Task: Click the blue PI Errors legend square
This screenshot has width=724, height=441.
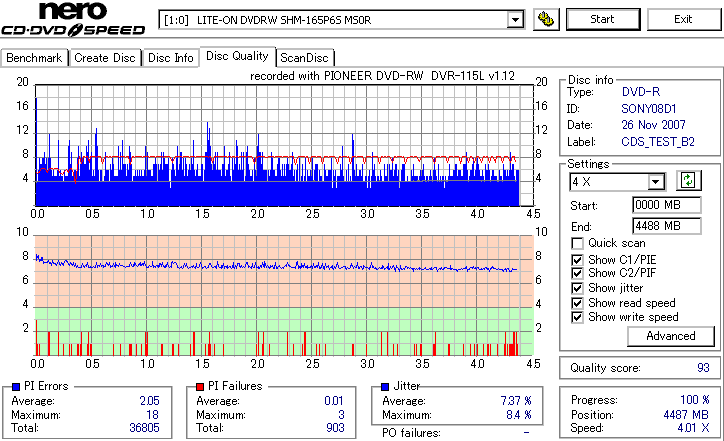Action: click(x=16, y=387)
